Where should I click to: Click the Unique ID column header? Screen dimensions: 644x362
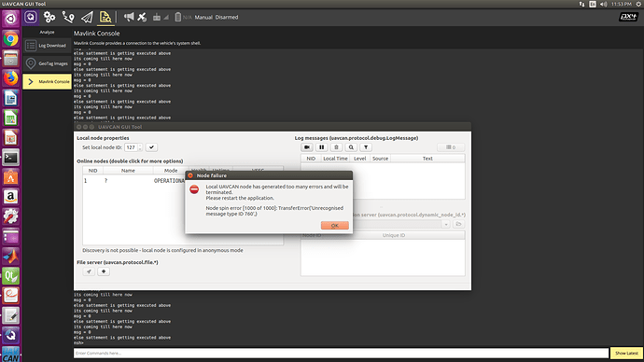pos(394,235)
